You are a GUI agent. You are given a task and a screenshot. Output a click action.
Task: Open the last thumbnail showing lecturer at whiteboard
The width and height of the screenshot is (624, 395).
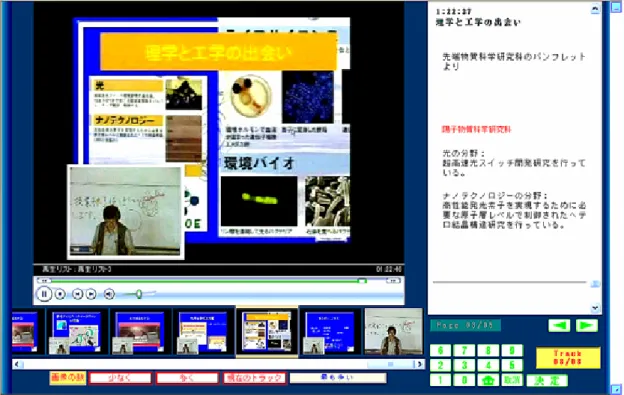click(x=393, y=331)
